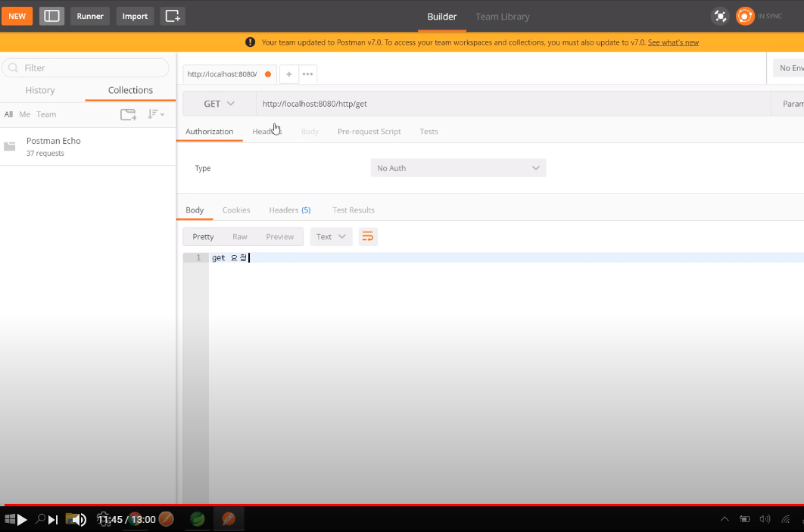The image size is (804, 532).
Task: Click the request URL field
Action: 513,104
